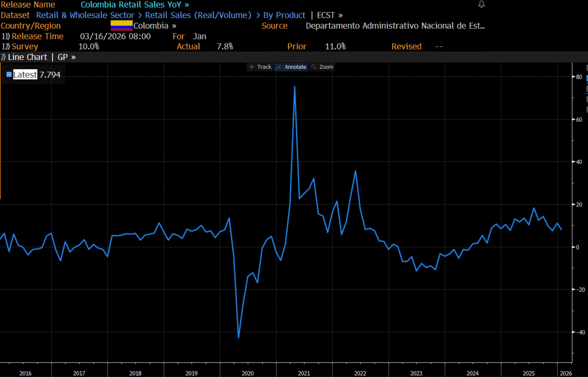This screenshot has height=377, width=588.
Task: Click the Colombia flag icon
Action: pyautogui.click(x=121, y=25)
